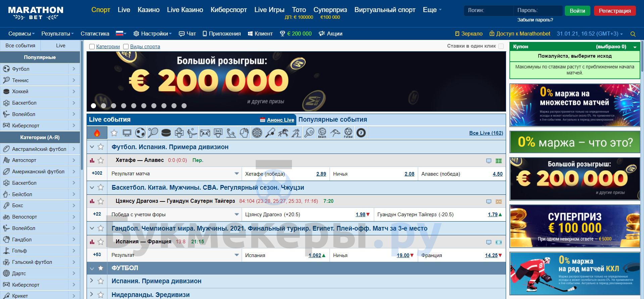Image resolution: width=644 pixels, height=299 pixels.
Task: Select the cricket bat filter icon
Action: coord(270,133)
